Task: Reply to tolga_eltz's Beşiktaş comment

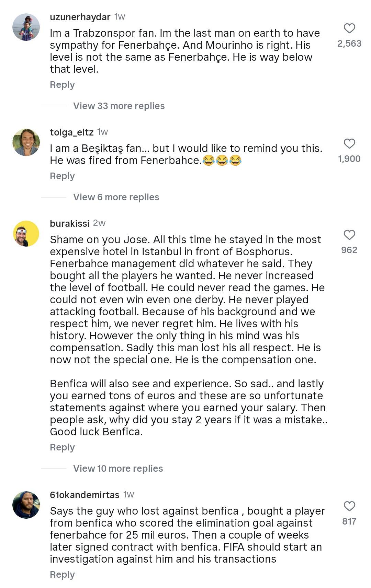Action: pos(62,176)
